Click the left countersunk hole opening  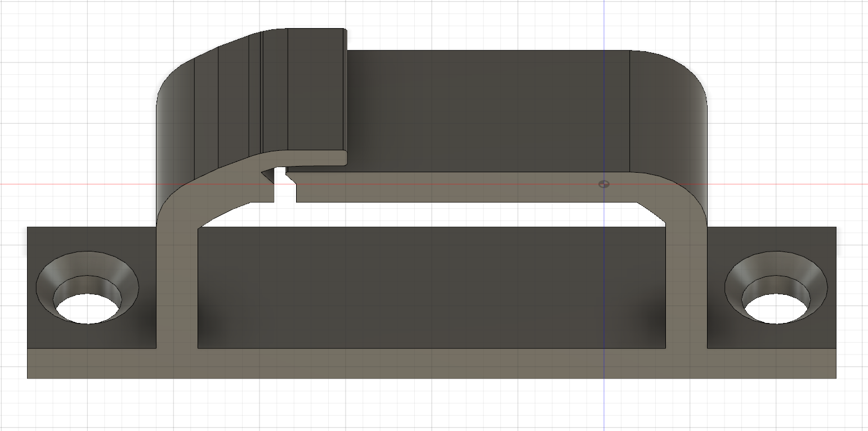[x=88, y=309]
